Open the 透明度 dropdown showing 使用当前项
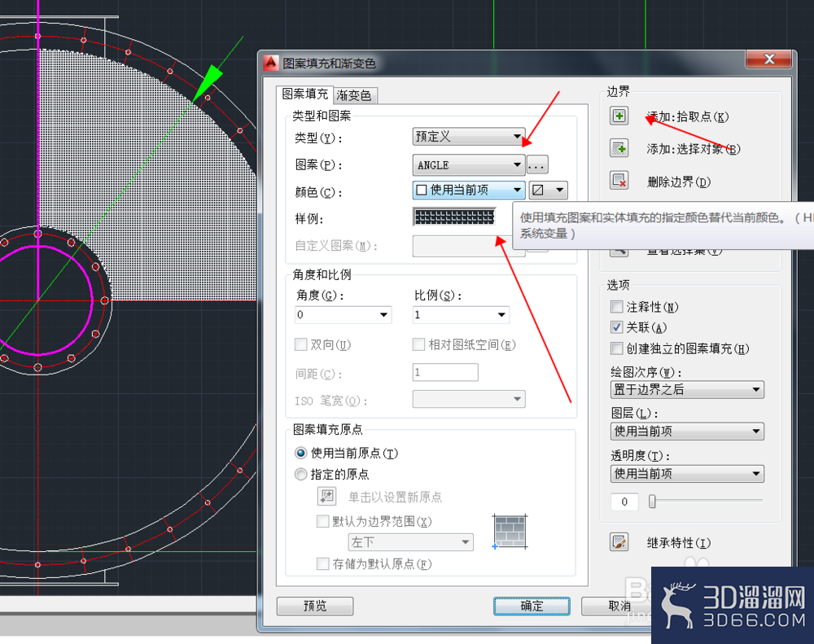Viewport: 814px width, 644px height. coord(687,474)
